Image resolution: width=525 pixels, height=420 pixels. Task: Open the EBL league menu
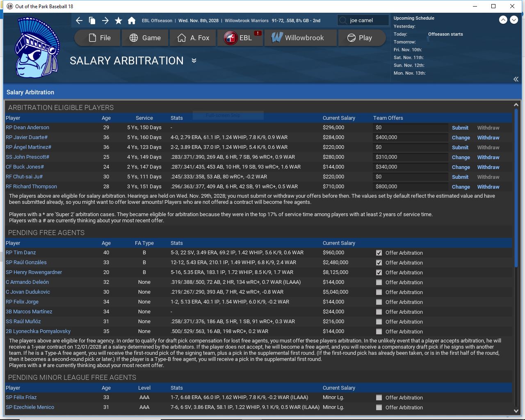click(x=240, y=38)
